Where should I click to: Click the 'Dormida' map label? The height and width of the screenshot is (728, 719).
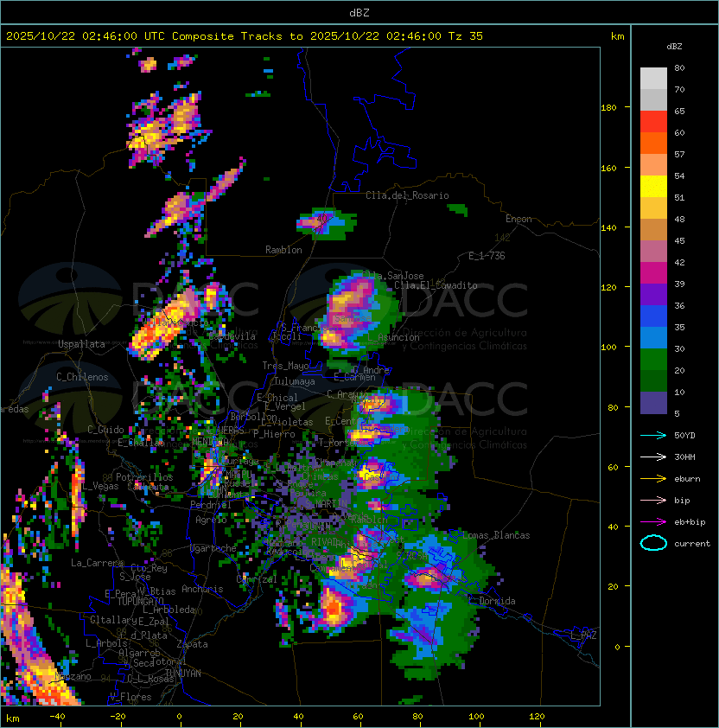(497, 601)
